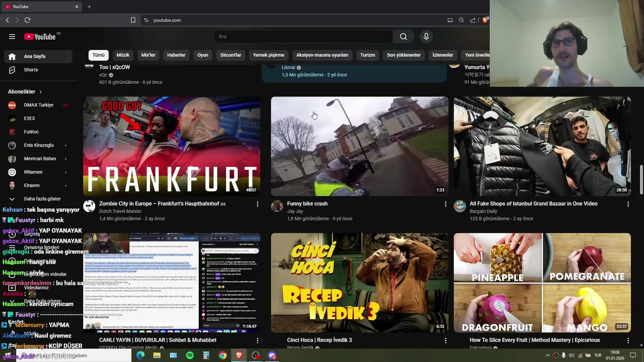Select Aksiyon-macera oyunları filter chip
The height and width of the screenshot is (362, 644).
[322, 55]
